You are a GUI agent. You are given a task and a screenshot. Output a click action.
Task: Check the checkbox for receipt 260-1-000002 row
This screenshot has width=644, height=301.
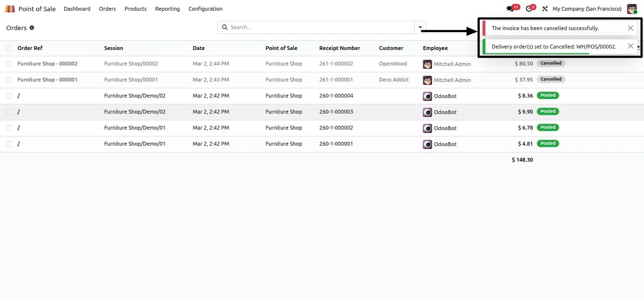click(9, 128)
